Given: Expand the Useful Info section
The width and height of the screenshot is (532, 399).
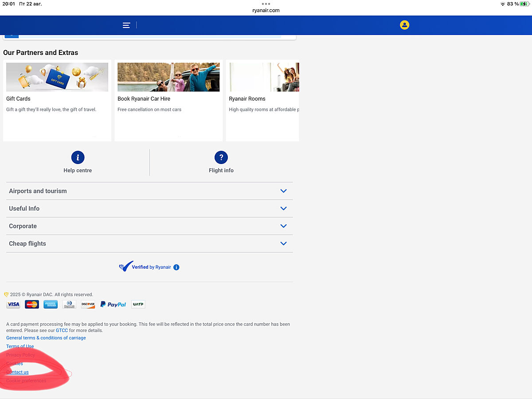Looking at the screenshot, I should click(x=283, y=208).
